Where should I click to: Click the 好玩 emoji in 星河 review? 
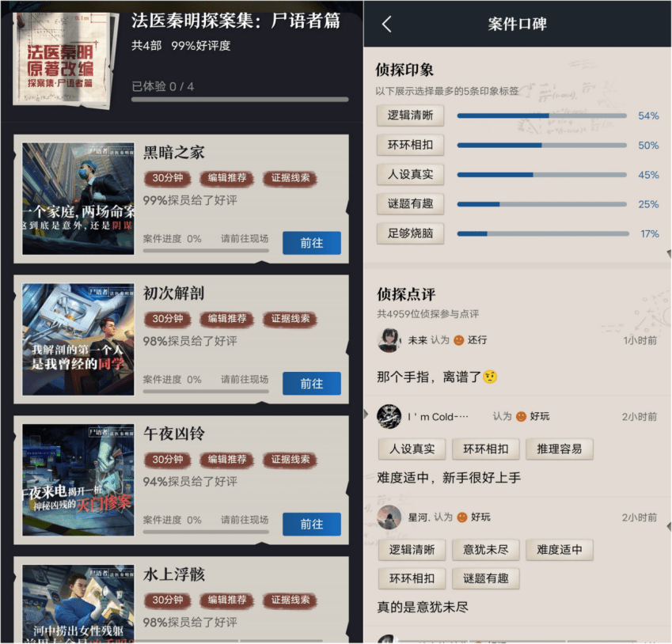tap(462, 517)
